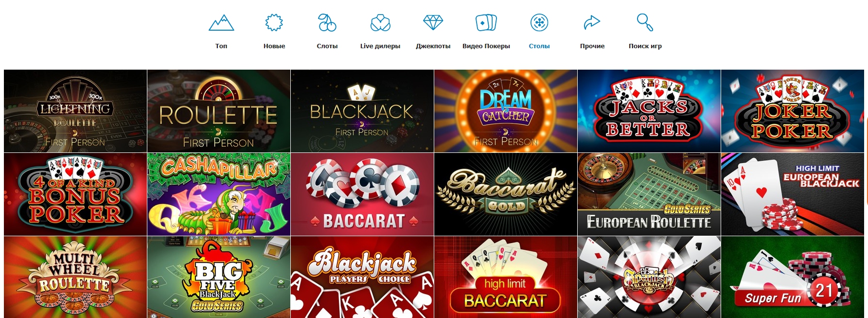Open the Джекпоты diamond icon
Viewport: 868px width, 318px height.
[433, 22]
